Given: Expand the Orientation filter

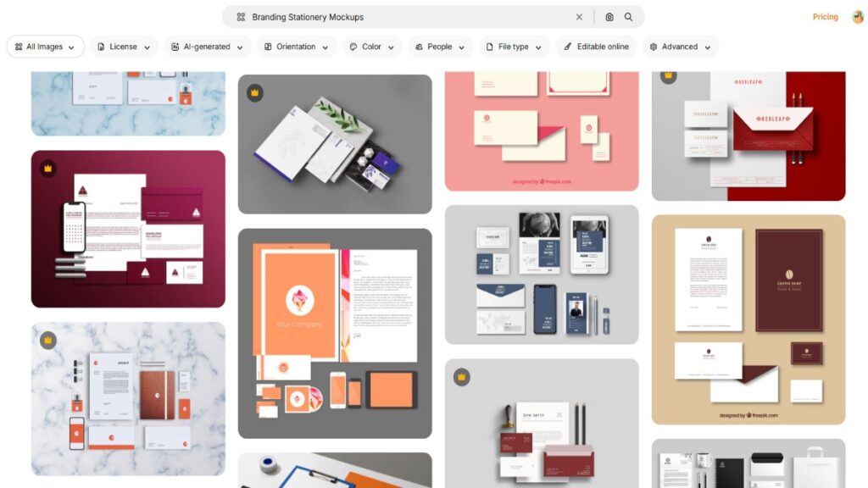Looking at the screenshot, I should click(295, 47).
